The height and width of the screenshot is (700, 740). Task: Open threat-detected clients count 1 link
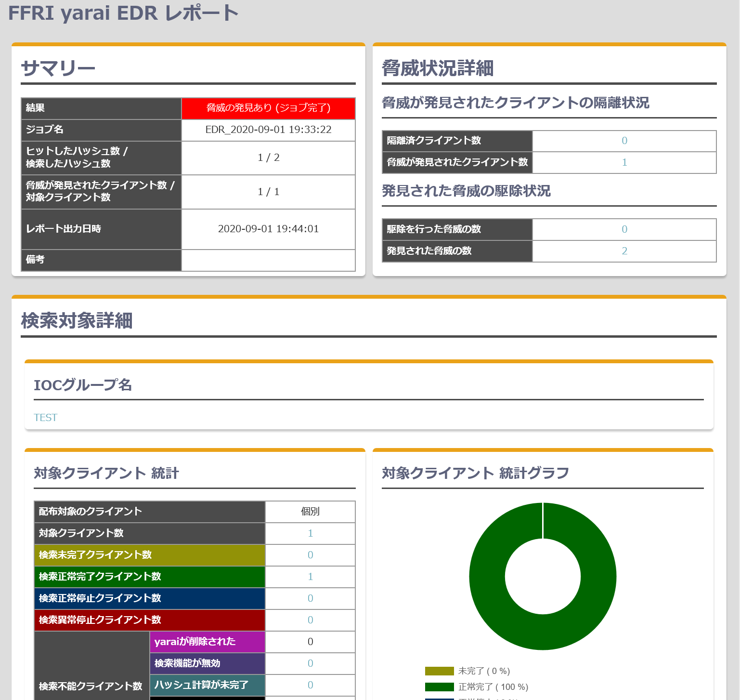tap(624, 162)
